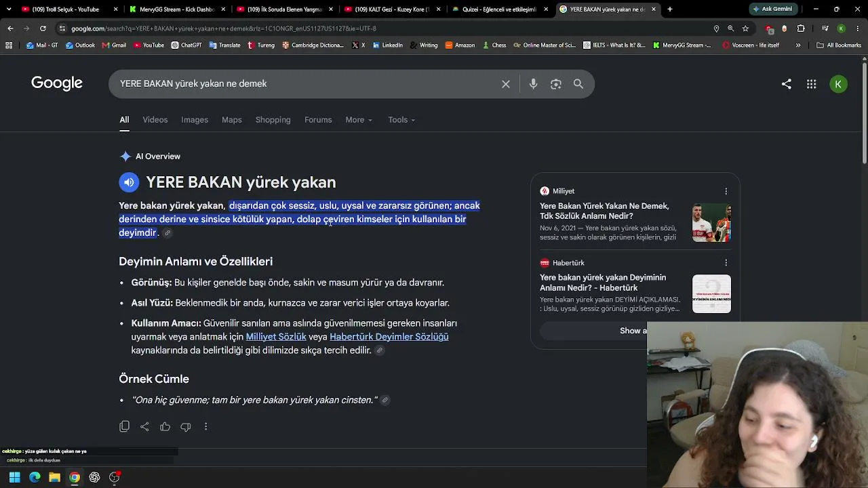Play the pronunciation of the AI Overview heading
The image size is (868, 488).
click(129, 182)
